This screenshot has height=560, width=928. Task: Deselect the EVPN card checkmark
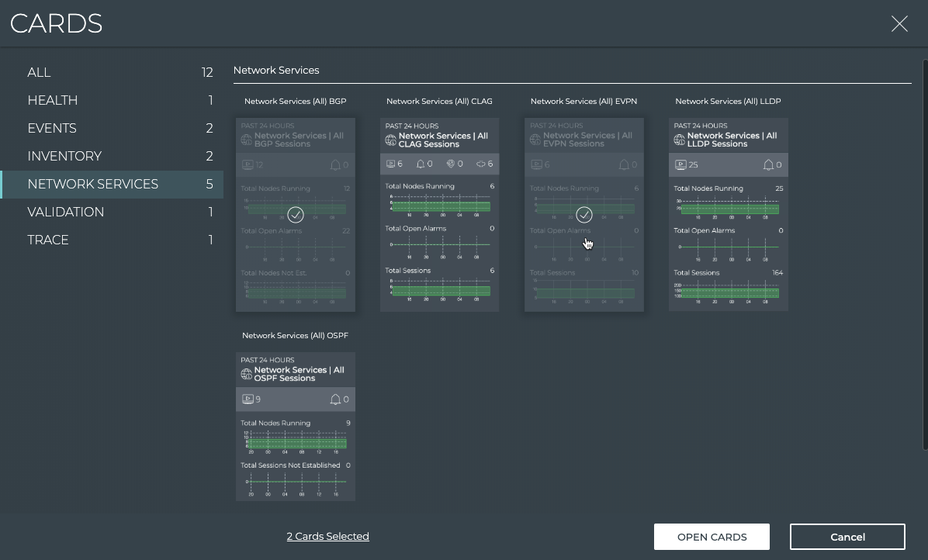[583, 215]
